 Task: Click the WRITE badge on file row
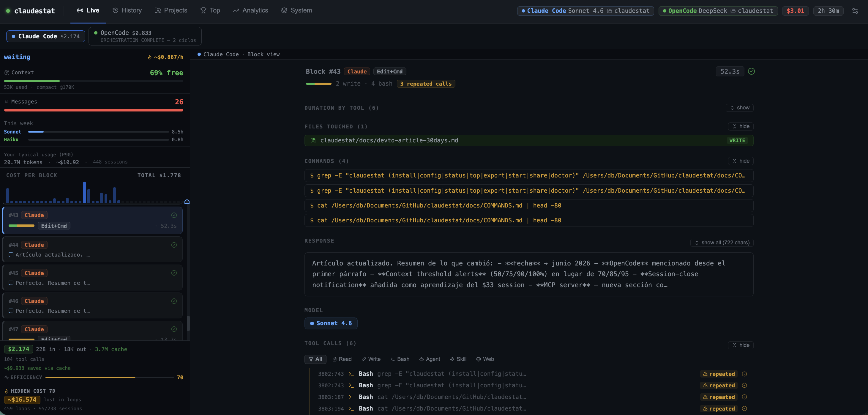[x=737, y=141]
